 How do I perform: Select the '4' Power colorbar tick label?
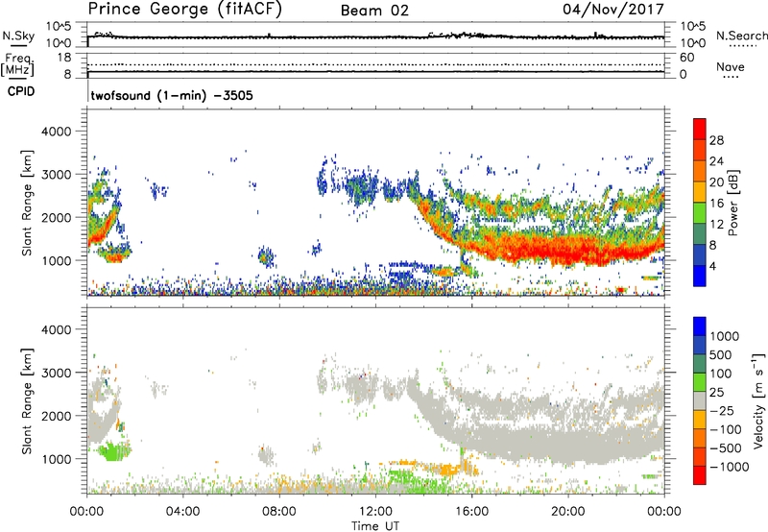click(712, 266)
